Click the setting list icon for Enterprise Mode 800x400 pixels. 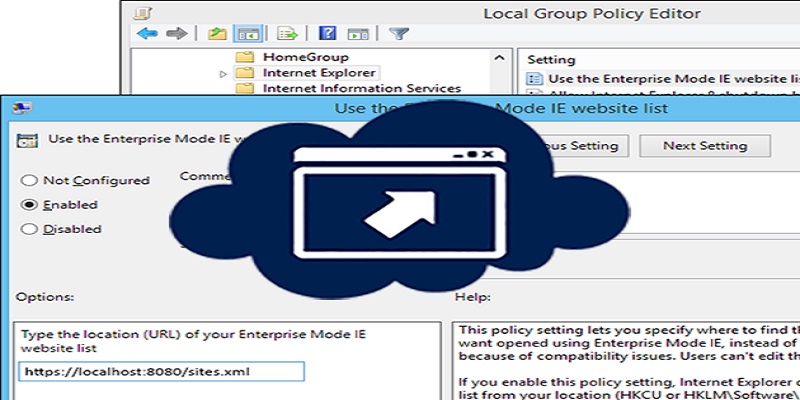pyautogui.click(x=534, y=79)
